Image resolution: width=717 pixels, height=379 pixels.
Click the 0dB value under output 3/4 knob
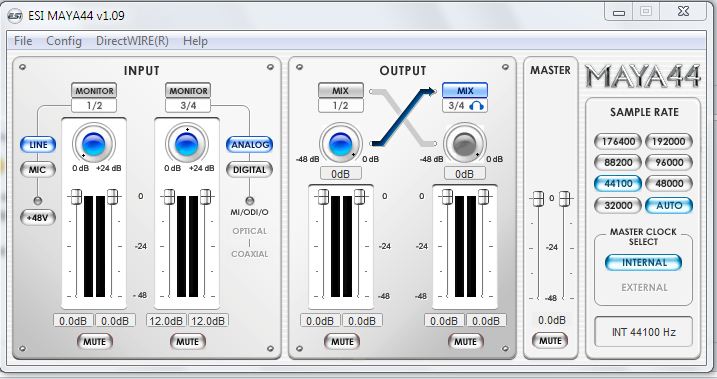tap(465, 174)
